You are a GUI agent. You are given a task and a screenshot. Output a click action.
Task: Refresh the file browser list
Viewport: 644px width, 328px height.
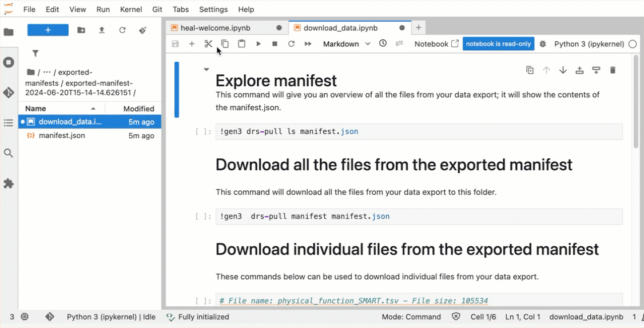(x=122, y=30)
